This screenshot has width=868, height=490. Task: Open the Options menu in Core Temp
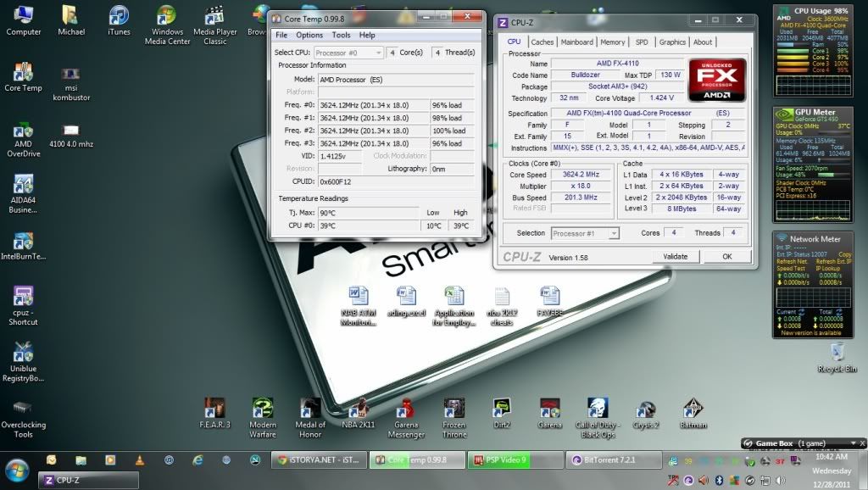pyautogui.click(x=309, y=35)
